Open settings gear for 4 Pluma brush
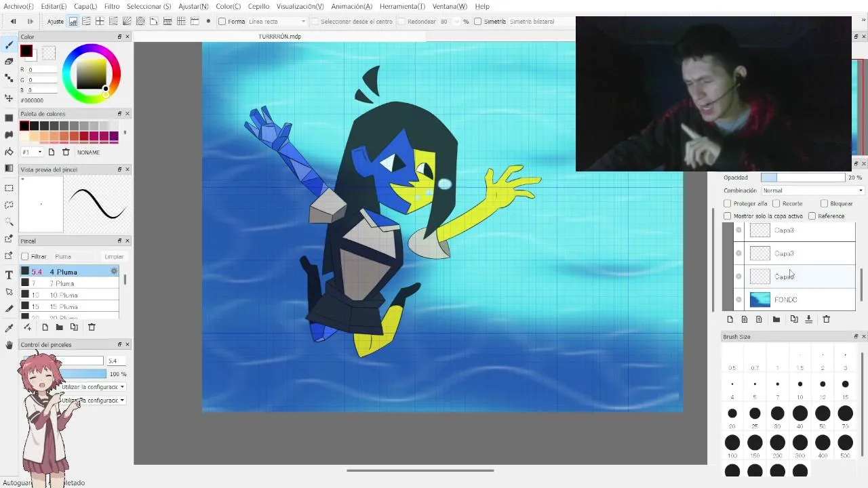This screenshot has height=488, width=868. point(114,271)
